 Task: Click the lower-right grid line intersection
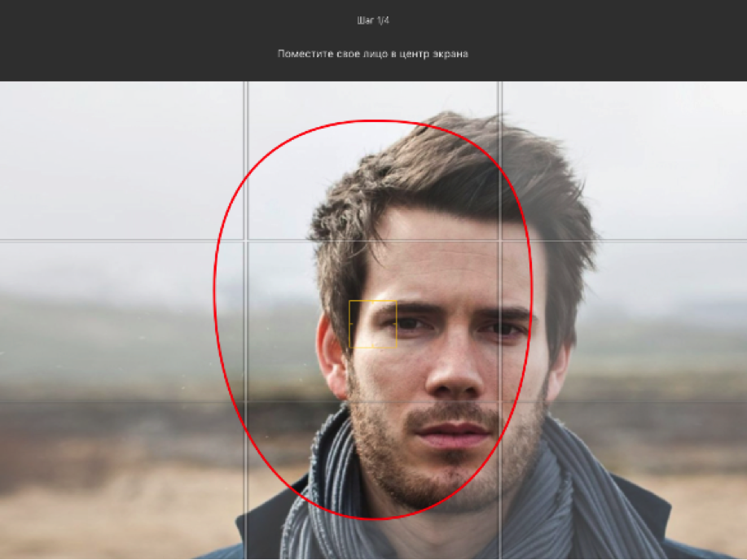click(499, 400)
